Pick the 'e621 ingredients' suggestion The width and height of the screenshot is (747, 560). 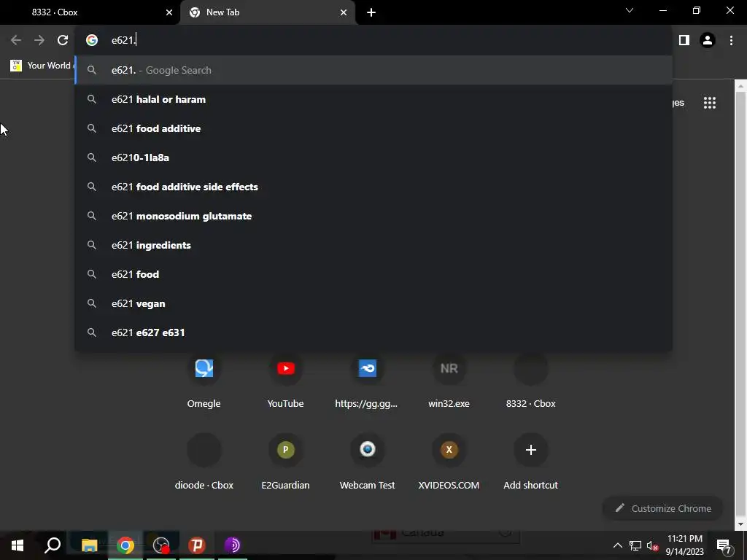click(x=373, y=245)
